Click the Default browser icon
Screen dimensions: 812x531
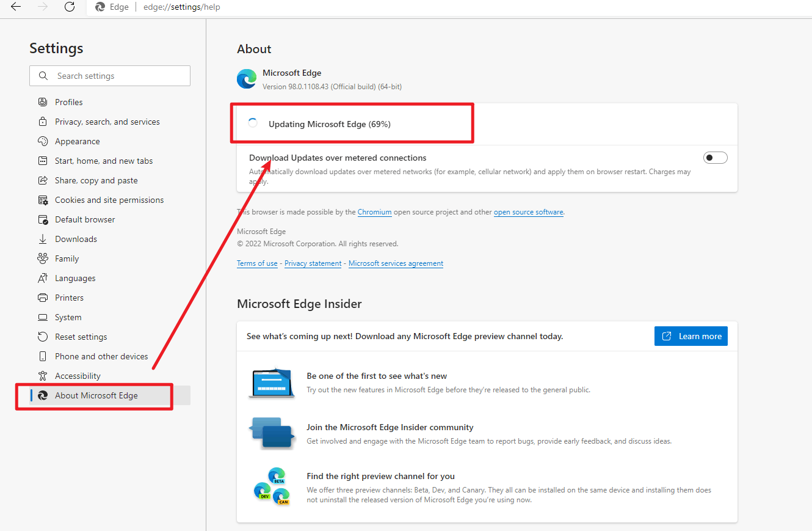pyautogui.click(x=43, y=219)
